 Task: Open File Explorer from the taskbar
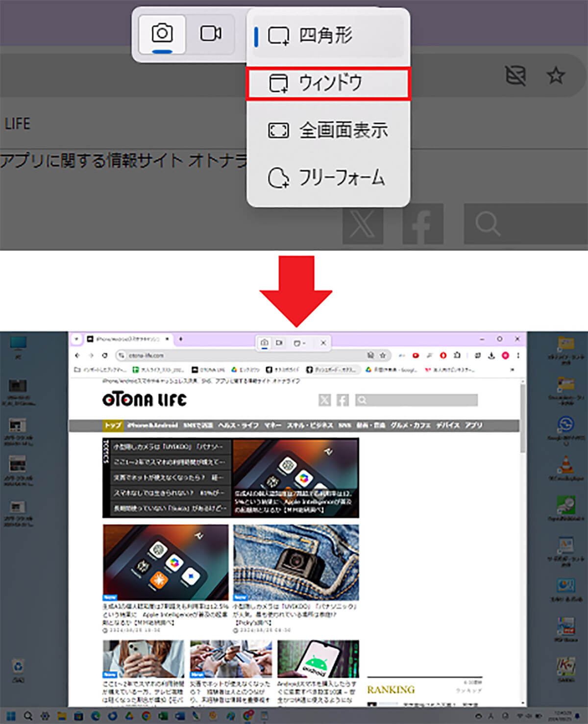[x=62, y=716]
